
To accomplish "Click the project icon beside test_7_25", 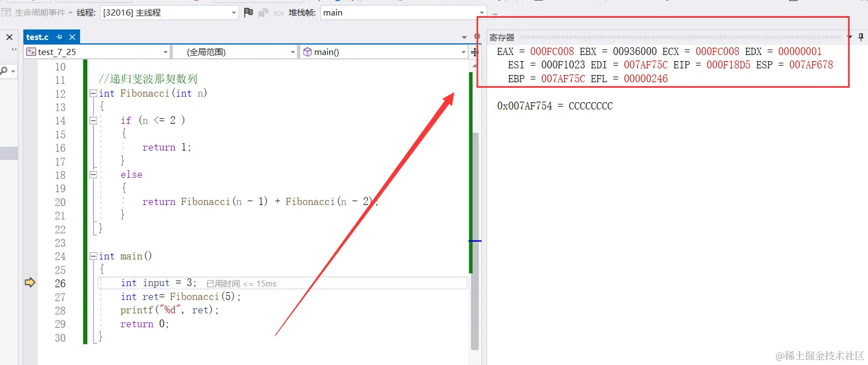I will tap(32, 52).
